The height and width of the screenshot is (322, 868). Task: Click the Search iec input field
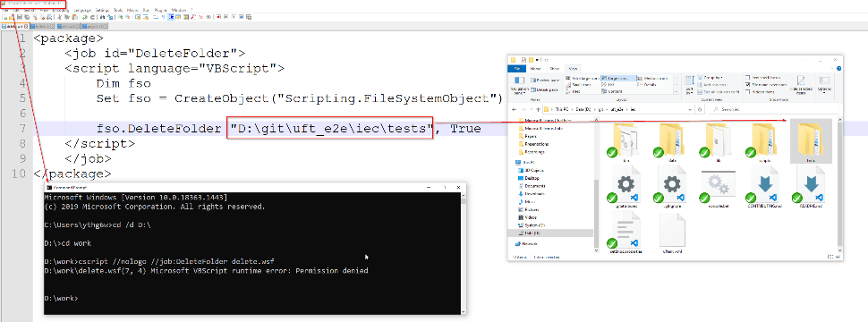click(774, 109)
